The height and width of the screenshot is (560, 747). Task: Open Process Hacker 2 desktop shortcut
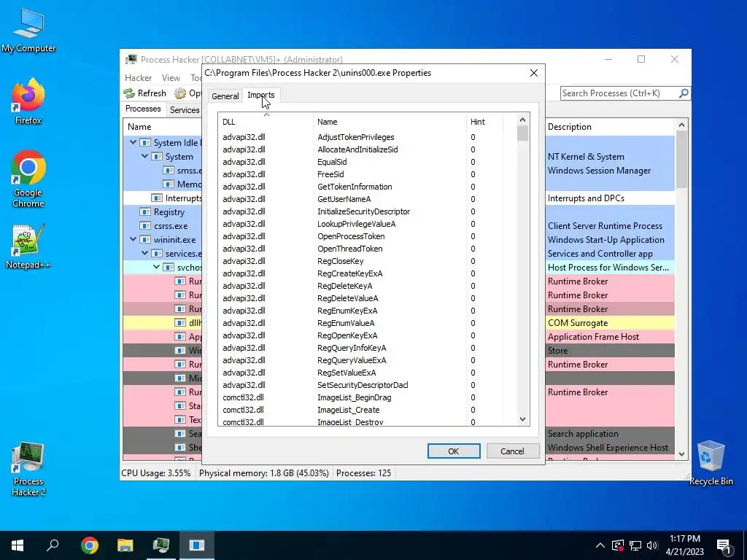[x=28, y=469]
